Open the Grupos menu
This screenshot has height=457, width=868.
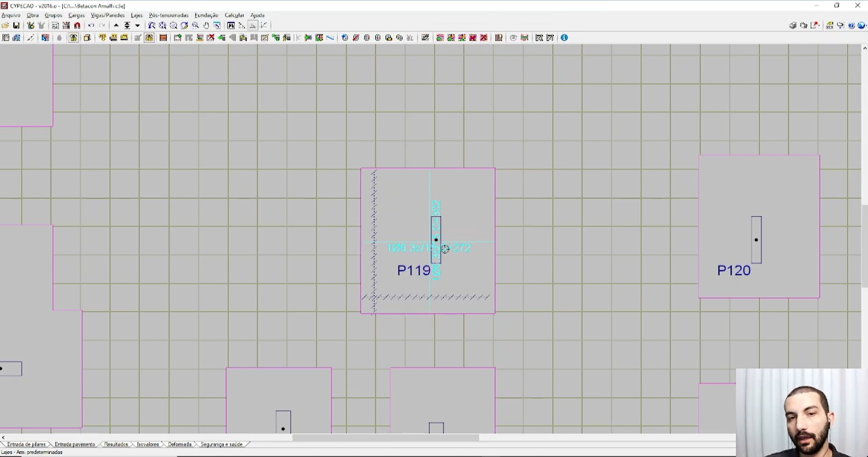click(x=53, y=15)
